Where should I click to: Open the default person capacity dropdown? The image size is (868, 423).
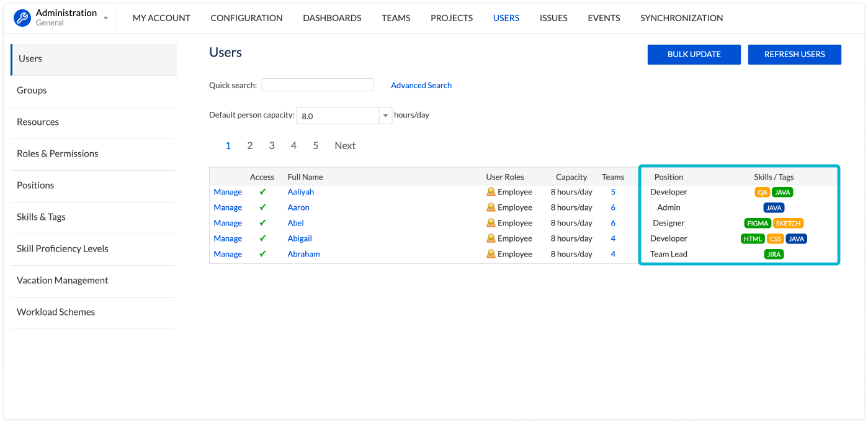click(x=385, y=116)
